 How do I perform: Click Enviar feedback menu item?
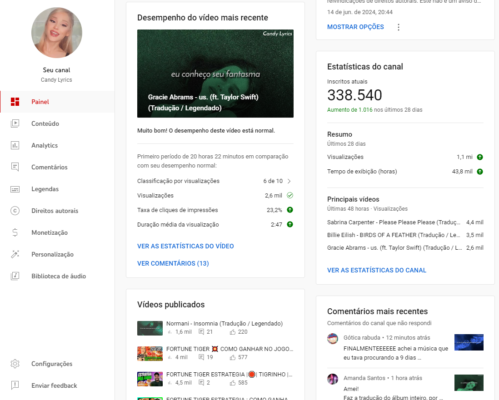57,385
